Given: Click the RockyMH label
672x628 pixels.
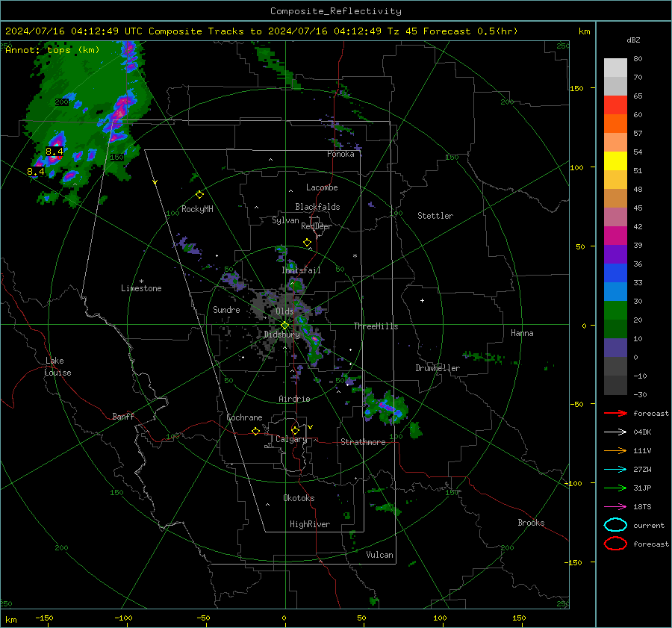Looking at the screenshot, I should point(197,209).
